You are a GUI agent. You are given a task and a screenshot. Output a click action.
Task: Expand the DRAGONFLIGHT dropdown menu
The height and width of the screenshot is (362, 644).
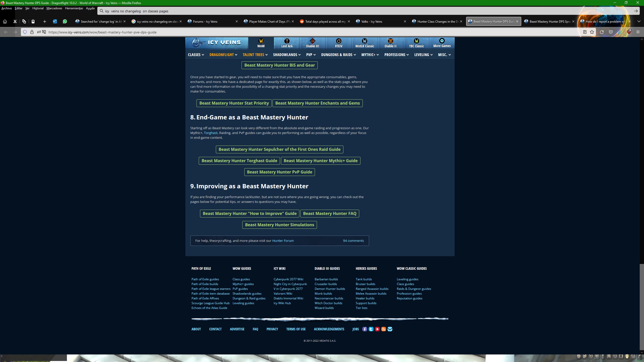(223, 55)
